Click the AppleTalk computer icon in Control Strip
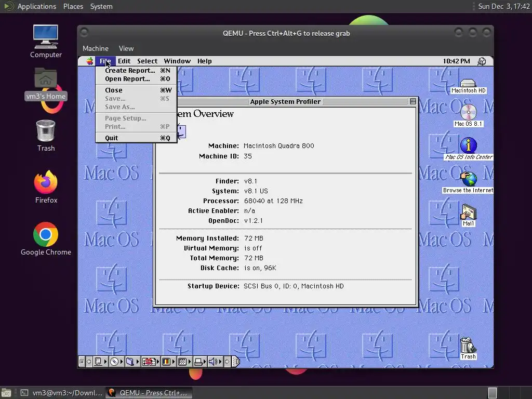Image resolution: width=532 pixels, height=399 pixels. coord(98,362)
